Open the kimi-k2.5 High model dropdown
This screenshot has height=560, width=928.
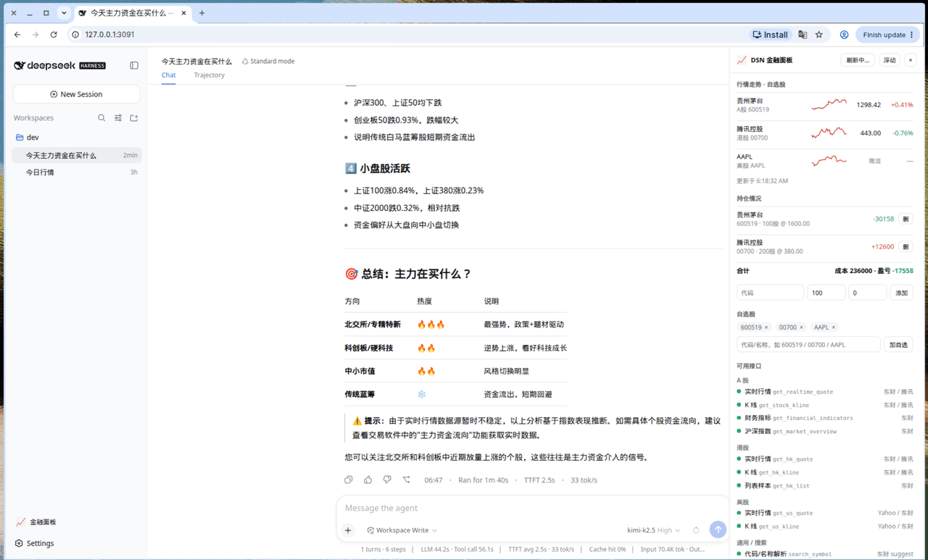(x=654, y=530)
